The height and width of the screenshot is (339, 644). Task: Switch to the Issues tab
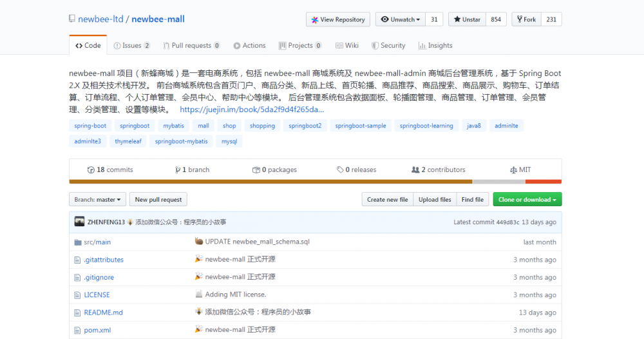132,45
